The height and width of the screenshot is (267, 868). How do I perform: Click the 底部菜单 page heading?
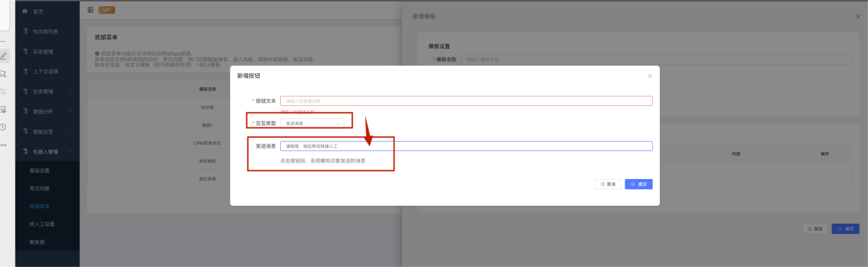click(106, 37)
